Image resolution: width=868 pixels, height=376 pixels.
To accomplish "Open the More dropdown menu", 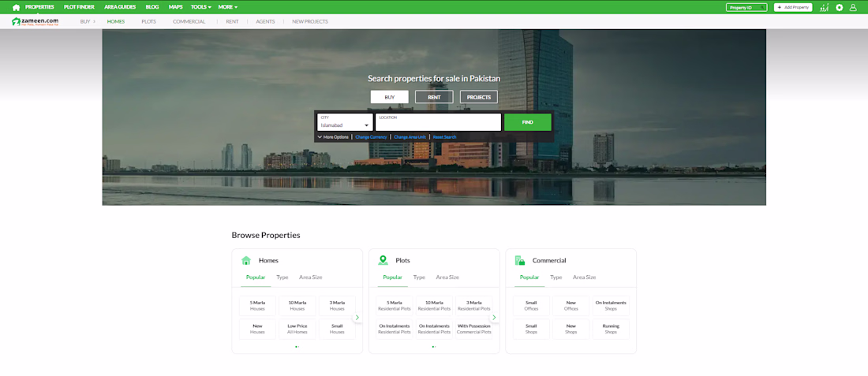I will pos(227,7).
